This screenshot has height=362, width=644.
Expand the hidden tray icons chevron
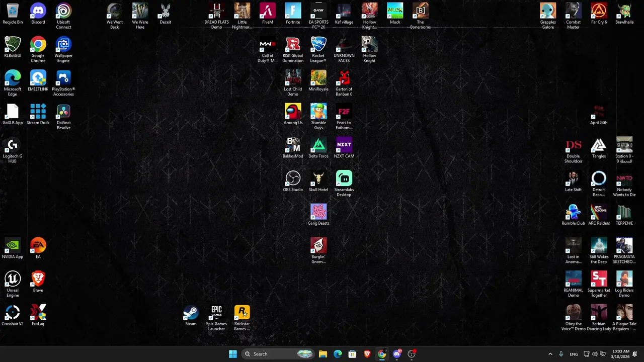pos(550,354)
